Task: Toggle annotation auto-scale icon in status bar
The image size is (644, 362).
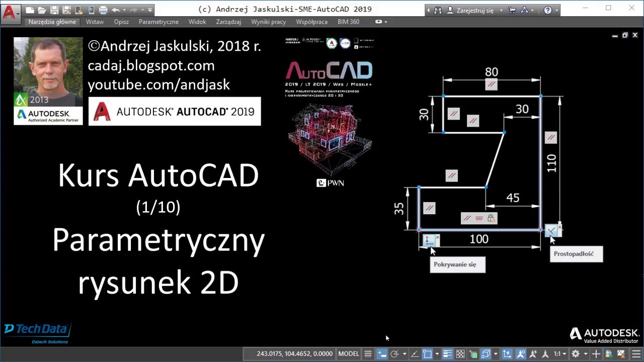Action: click(x=533, y=354)
